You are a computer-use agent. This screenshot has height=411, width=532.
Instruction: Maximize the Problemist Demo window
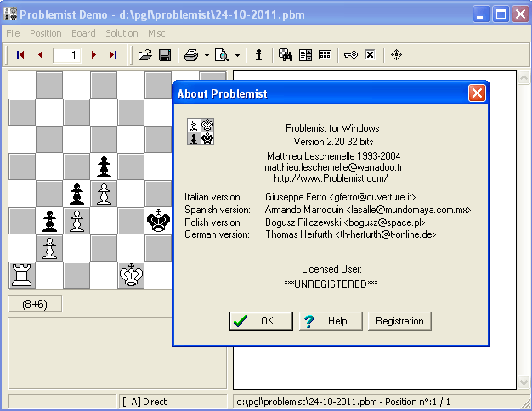501,14
